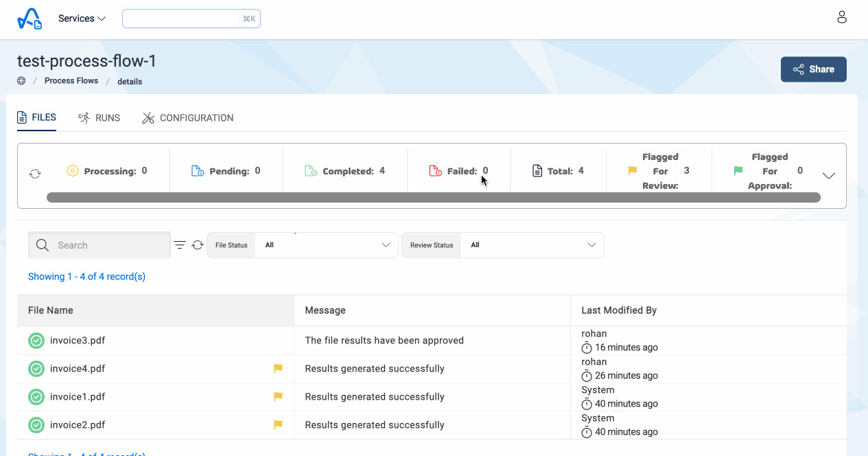Click the refresh icon next to the filter

tap(198, 244)
